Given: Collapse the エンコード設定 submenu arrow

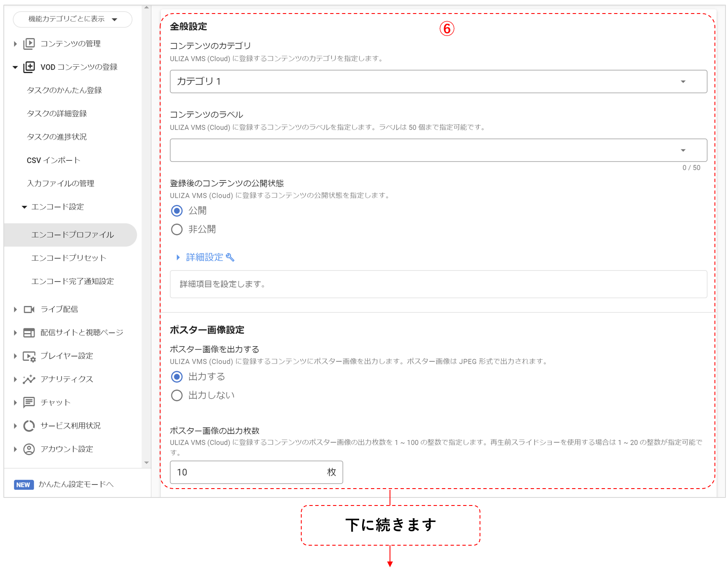Looking at the screenshot, I should pos(24,207).
